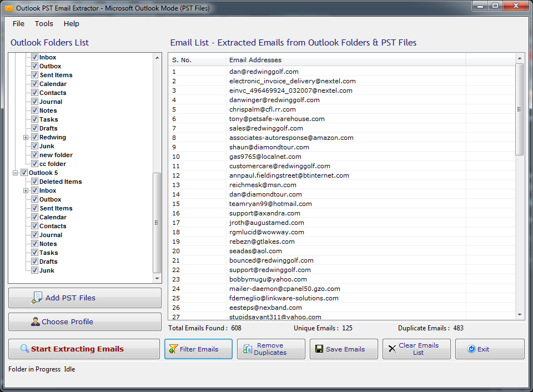Click the email list vertical scrollbar thumb
This screenshot has height=392, width=533.
pyautogui.click(x=519, y=109)
